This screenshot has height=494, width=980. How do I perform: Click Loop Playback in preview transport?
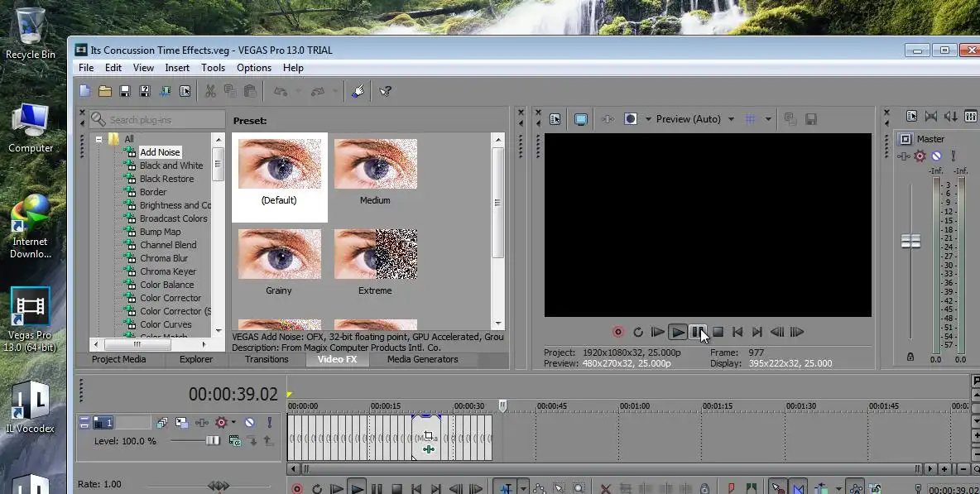coord(638,333)
